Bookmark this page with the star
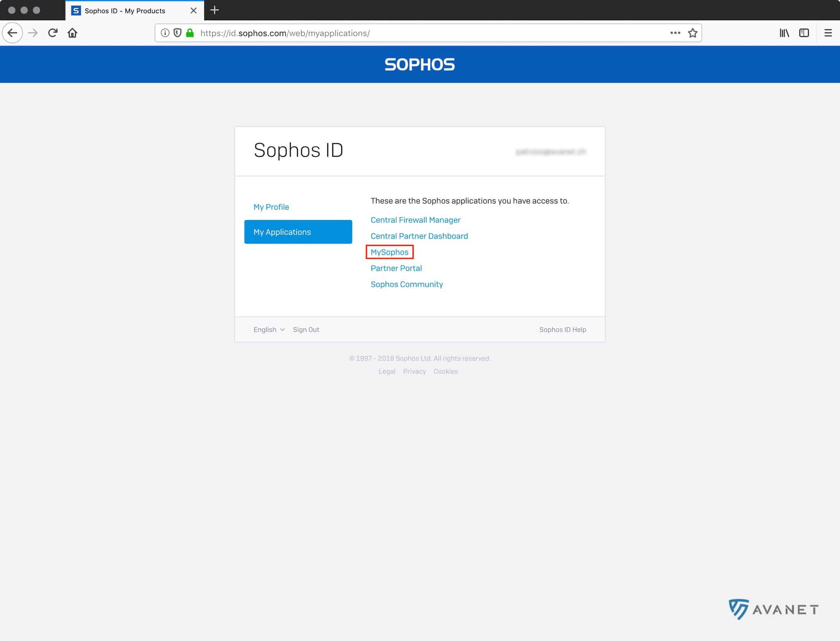Viewport: 840px width, 641px height. click(x=693, y=33)
